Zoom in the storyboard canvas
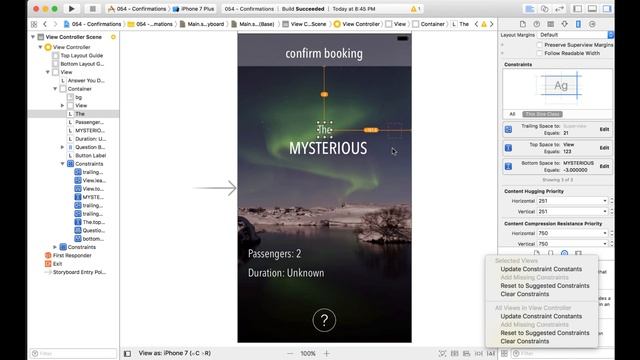Viewport: 640px width, 360px height. tap(327, 353)
